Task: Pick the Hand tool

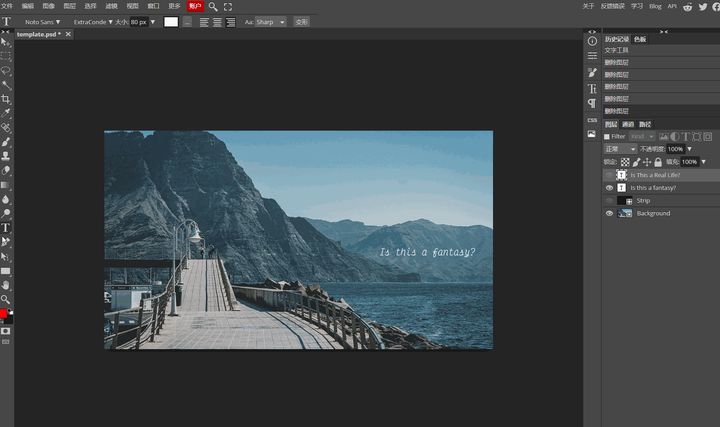Action: (6, 285)
